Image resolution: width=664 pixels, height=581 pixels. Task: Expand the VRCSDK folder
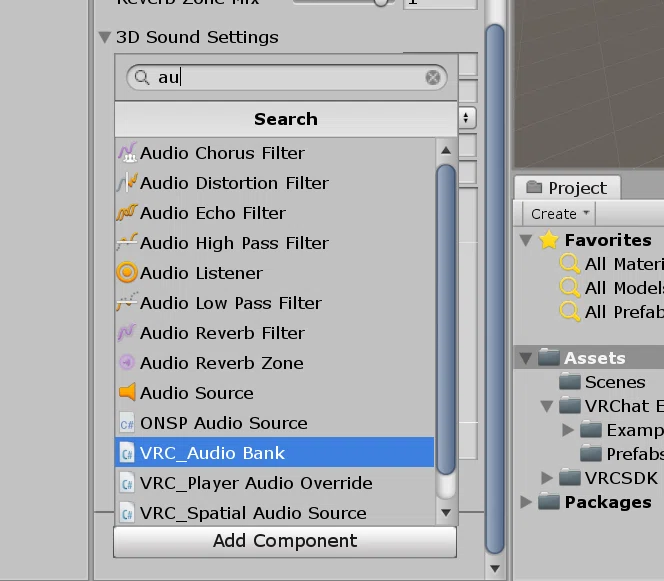547,478
